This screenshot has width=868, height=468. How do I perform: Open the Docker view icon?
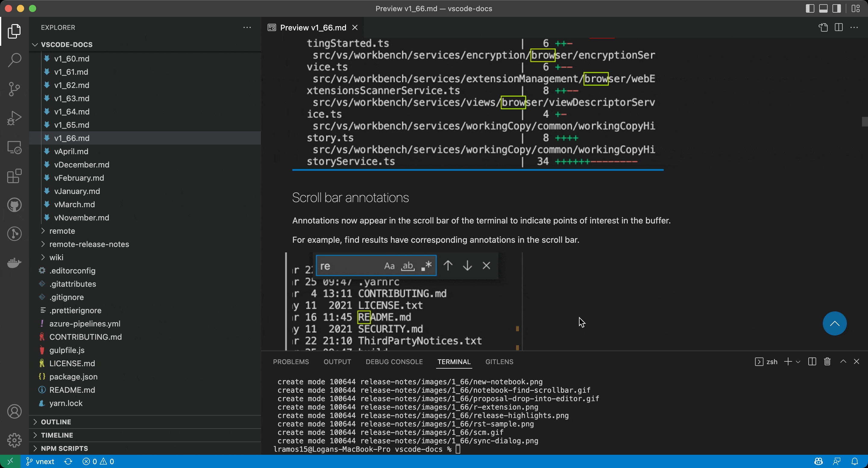pyautogui.click(x=14, y=263)
